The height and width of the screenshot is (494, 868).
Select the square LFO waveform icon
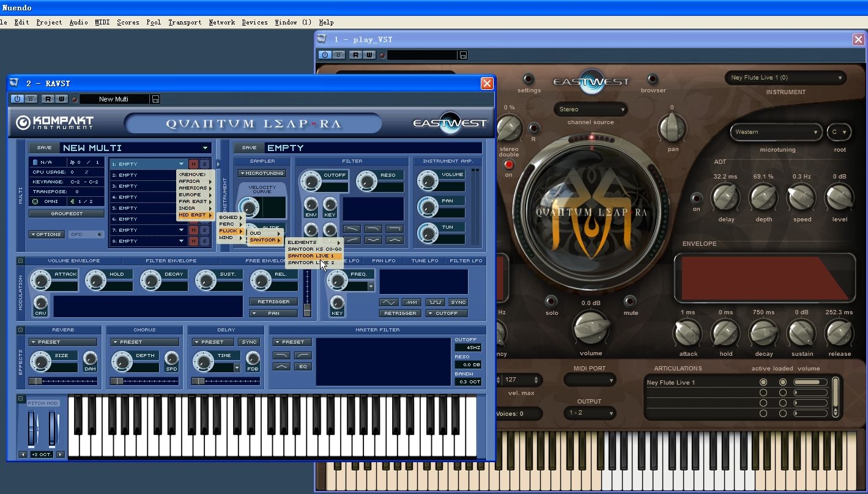(435, 302)
